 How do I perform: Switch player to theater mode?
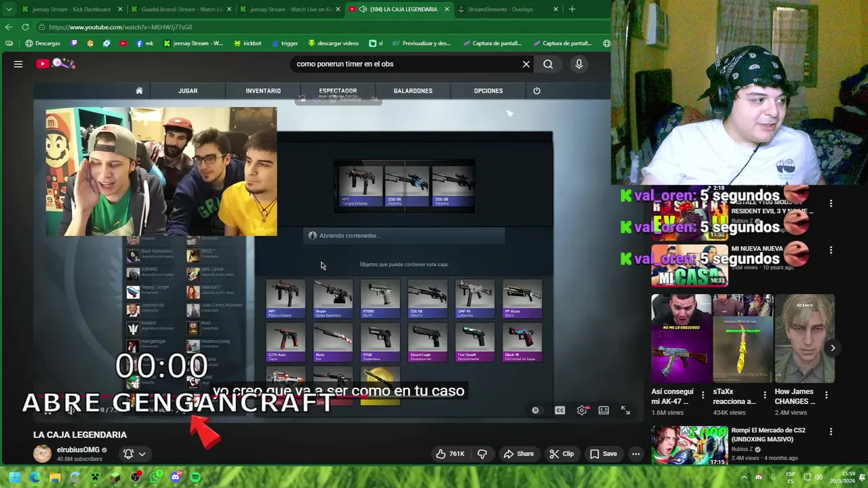tap(604, 410)
